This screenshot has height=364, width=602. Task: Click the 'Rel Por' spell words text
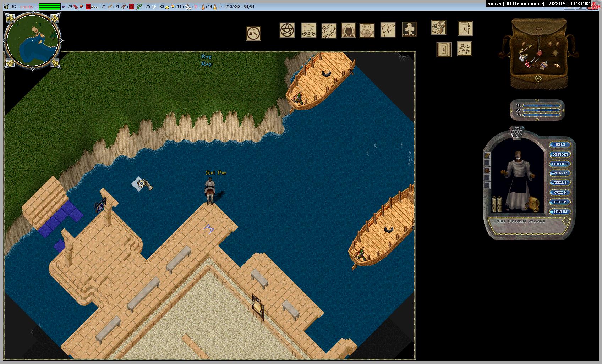216,173
